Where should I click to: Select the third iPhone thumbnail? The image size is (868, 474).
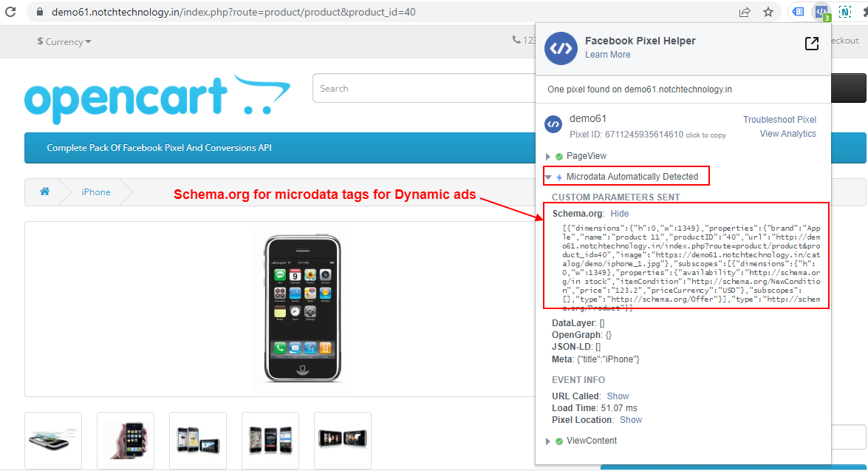click(198, 440)
